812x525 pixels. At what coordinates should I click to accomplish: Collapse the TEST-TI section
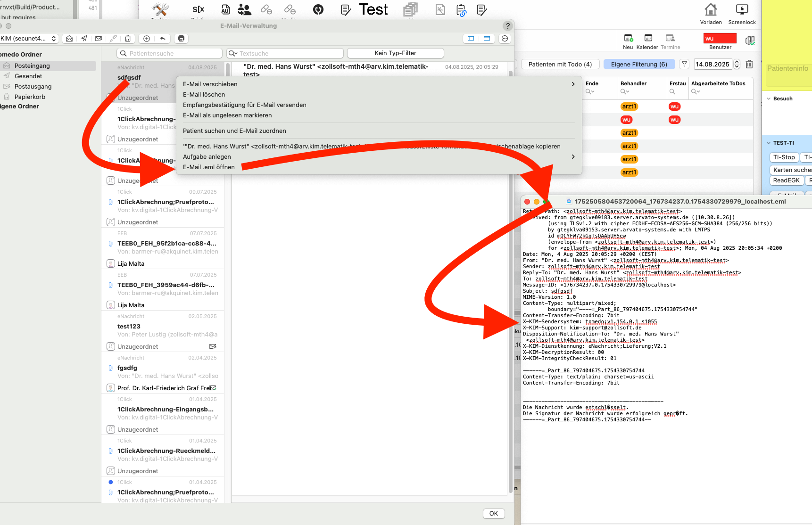coord(769,143)
